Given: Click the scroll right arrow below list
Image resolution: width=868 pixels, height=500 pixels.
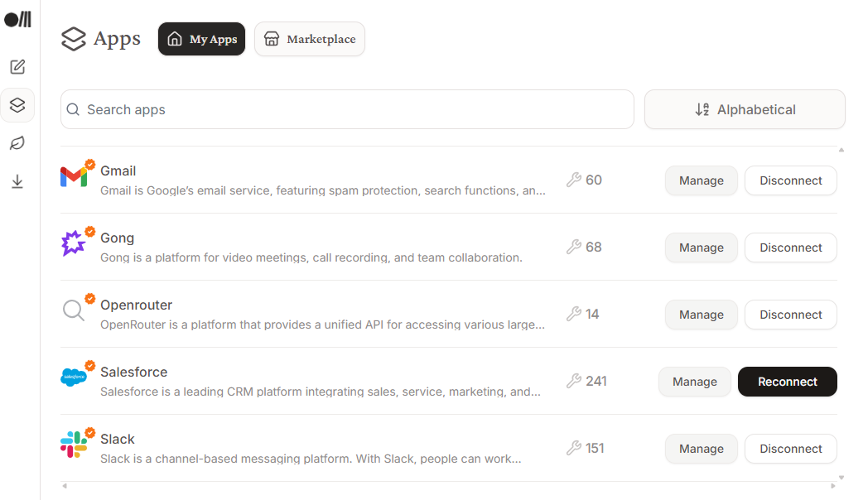Looking at the screenshot, I should 833,486.
